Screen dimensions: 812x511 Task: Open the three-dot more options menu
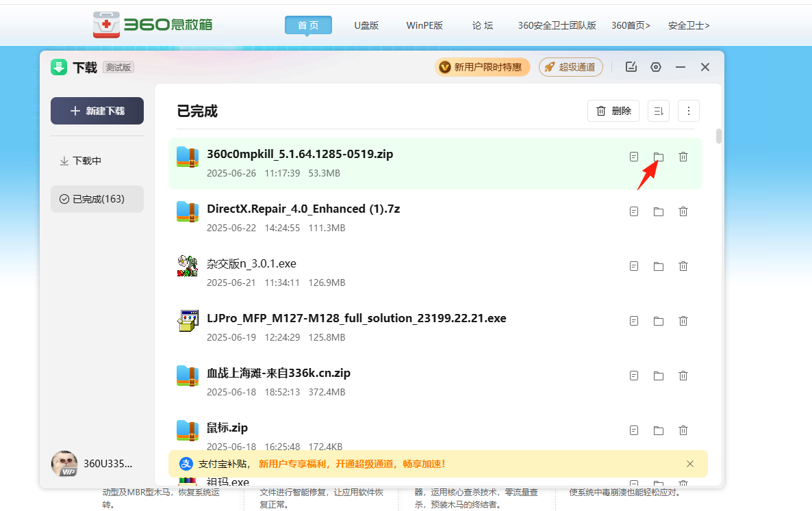click(689, 111)
